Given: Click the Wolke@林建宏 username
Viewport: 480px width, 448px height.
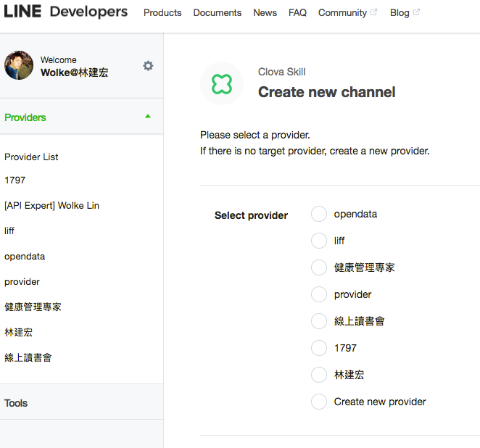Looking at the screenshot, I should click(x=75, y=72).
